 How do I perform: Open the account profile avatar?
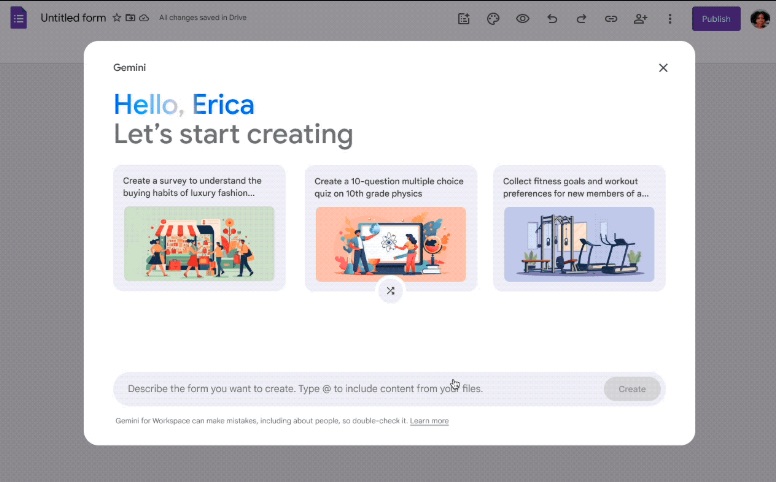tap(760, 19)
